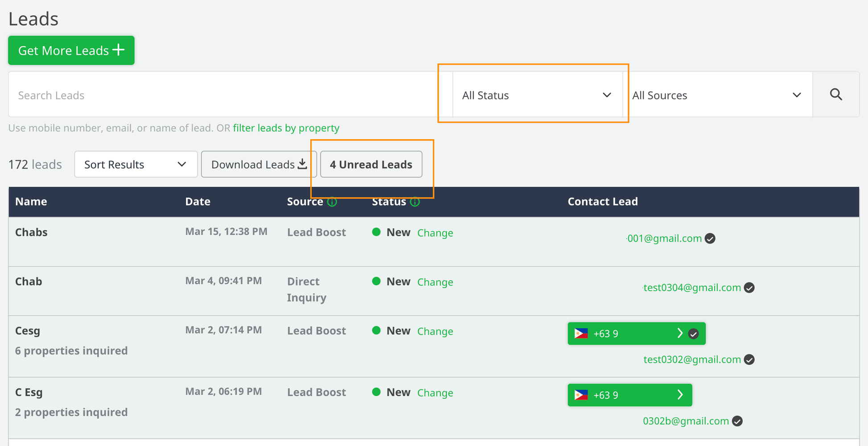868x446 pixels.
Task: Click the Search Leads input field
Action: coord(178,95)
